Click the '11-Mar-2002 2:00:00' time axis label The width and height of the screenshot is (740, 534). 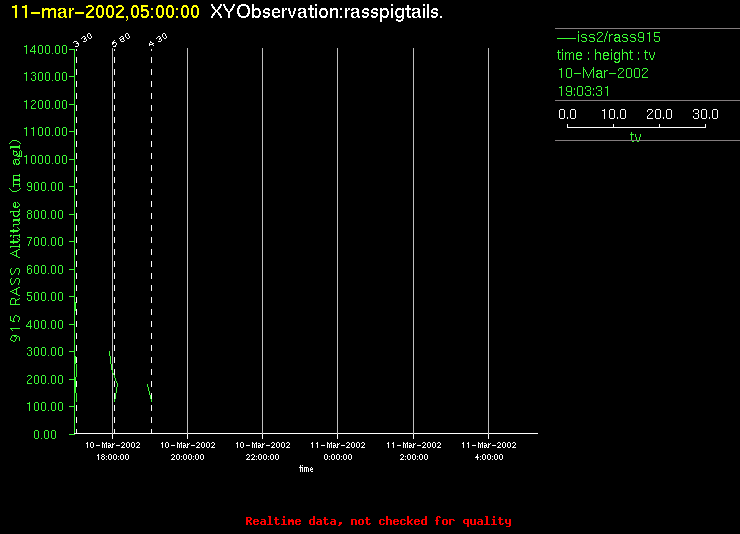pyautogui.click(x=414, y=451)
